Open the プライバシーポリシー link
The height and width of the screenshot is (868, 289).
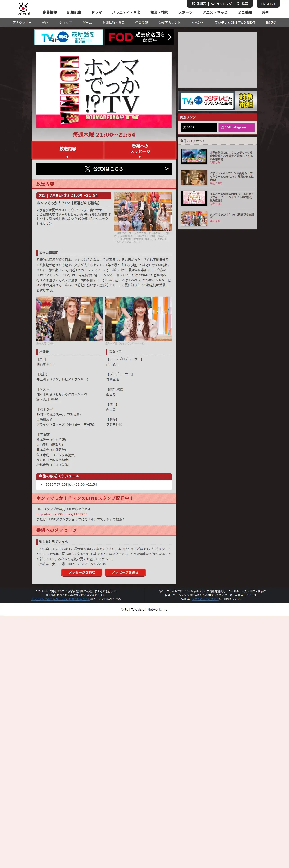[205, 599]
